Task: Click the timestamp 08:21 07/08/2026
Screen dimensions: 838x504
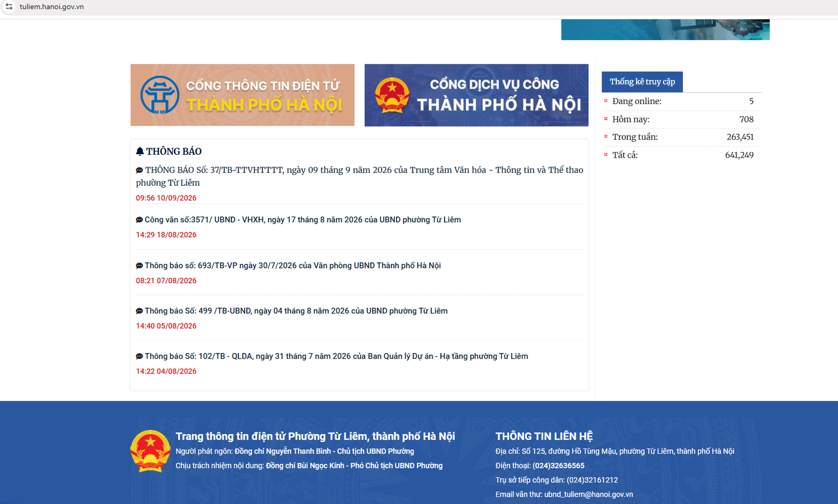Action: (166, 280)
